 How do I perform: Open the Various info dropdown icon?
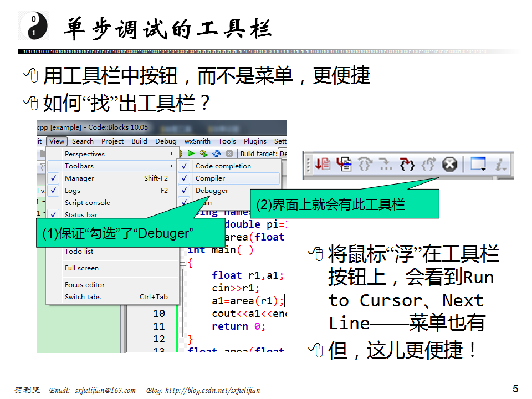tap(501, 165)
